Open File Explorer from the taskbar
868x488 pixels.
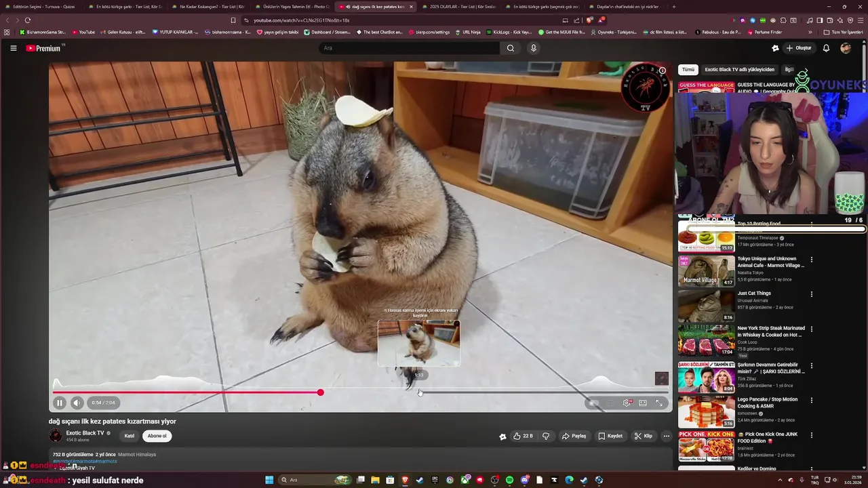pyautogui.click(x=375, y=480)
